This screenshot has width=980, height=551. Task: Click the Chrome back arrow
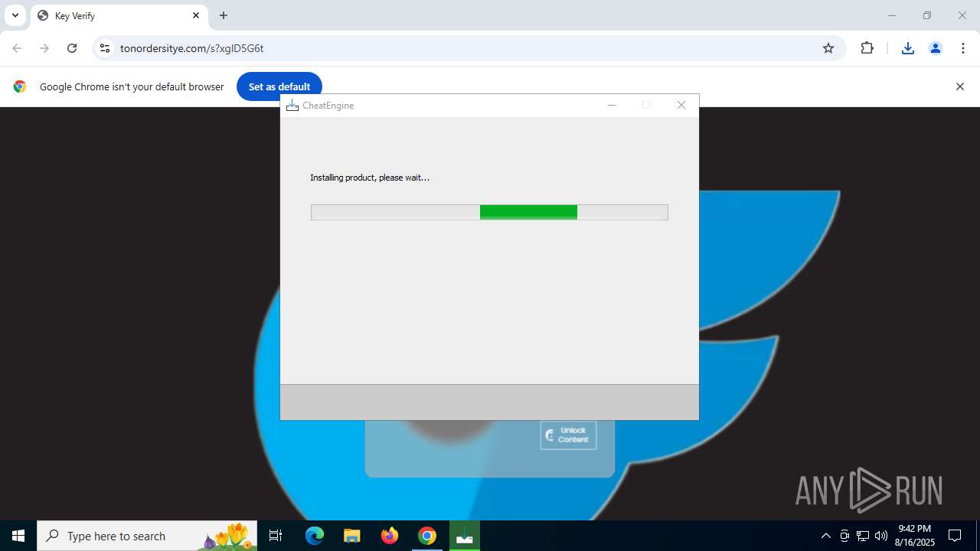[17, 48]
